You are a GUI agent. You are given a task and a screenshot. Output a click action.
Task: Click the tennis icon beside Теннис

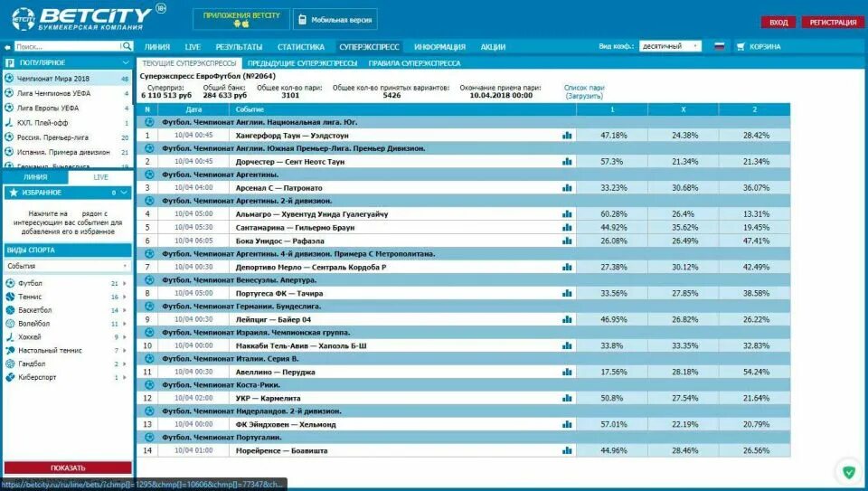[x=9, y=297]
